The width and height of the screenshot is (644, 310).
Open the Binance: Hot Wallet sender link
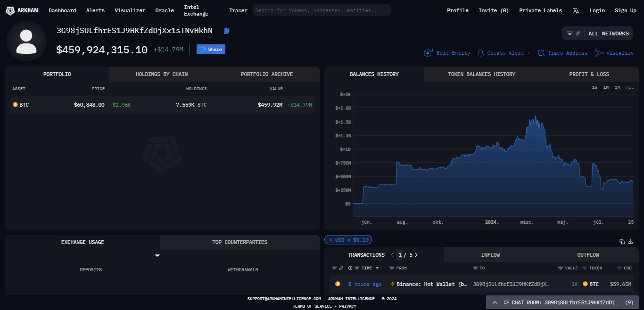click(x=432, y=284)
